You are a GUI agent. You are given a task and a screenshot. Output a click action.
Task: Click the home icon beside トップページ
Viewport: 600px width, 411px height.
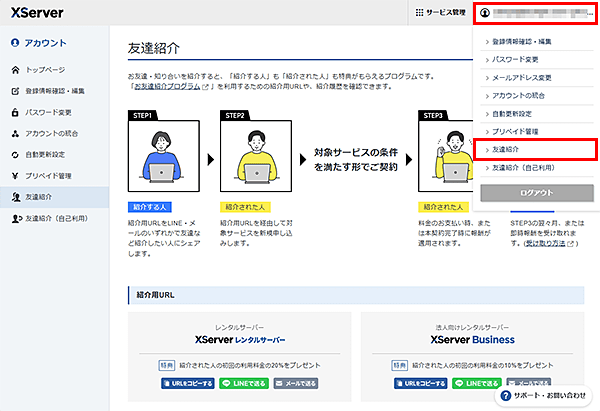click(15, 70)
